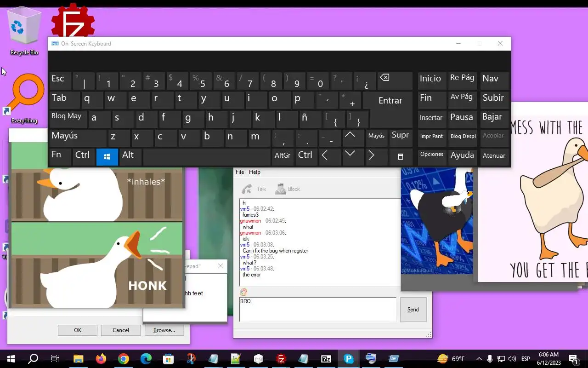Image resolution: width=588 pixels, height=368 pixels.
Task: Open Firefox from the taskbar
Action: [101, 359]
